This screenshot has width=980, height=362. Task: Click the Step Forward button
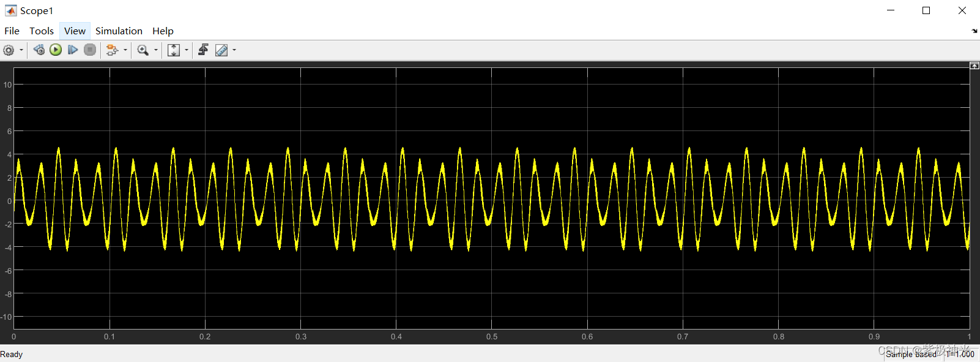tap(73, 50)
